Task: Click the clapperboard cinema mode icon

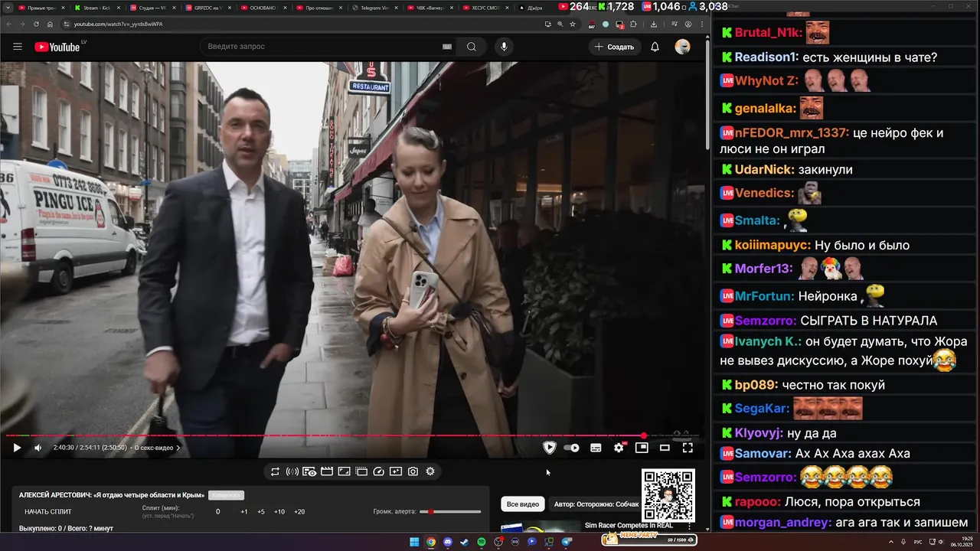Action: tap(327, 471)
